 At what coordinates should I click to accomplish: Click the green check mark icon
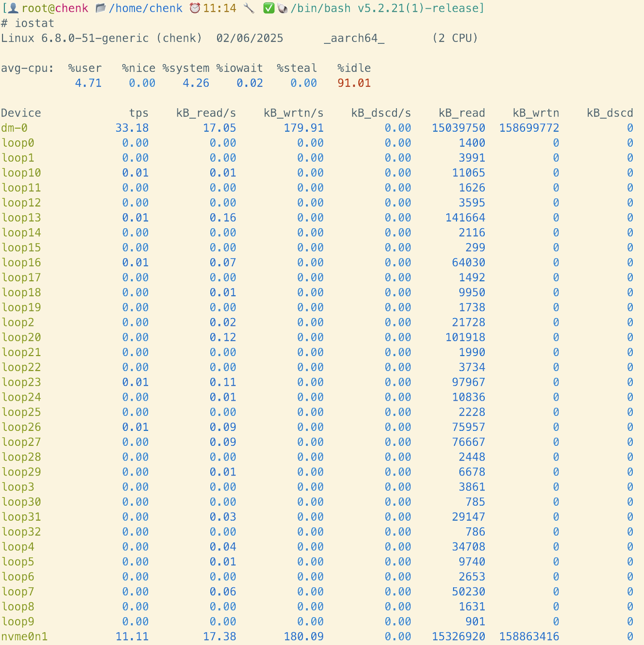click(x=269, y=8)
